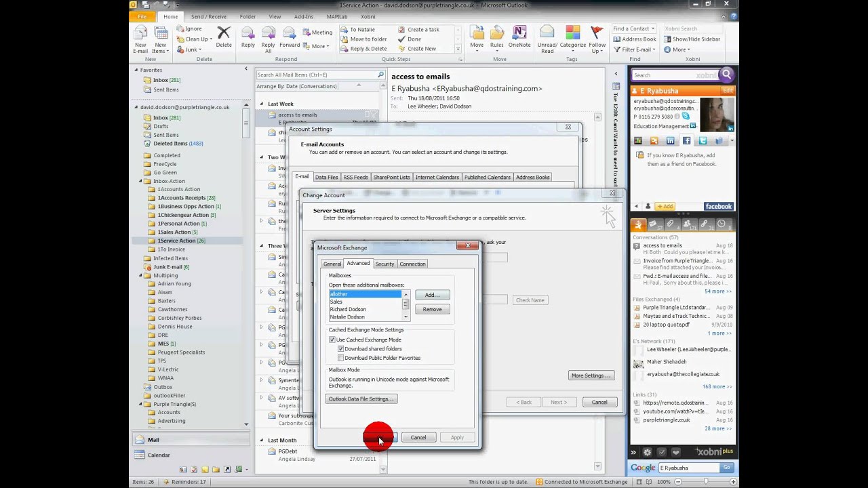This screenshot has width=868, height=488.
Task: Click Remove mailbox button
Action: tap(432, 309)
